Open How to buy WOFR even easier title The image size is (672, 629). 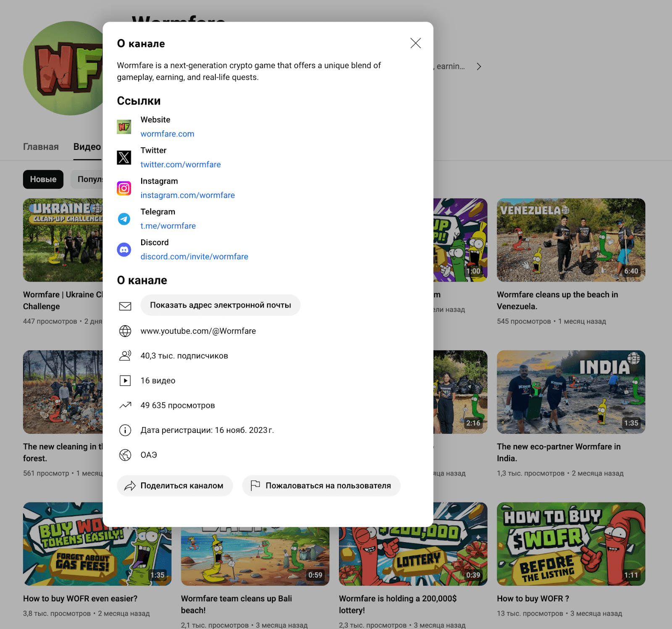tap(80, 599)
